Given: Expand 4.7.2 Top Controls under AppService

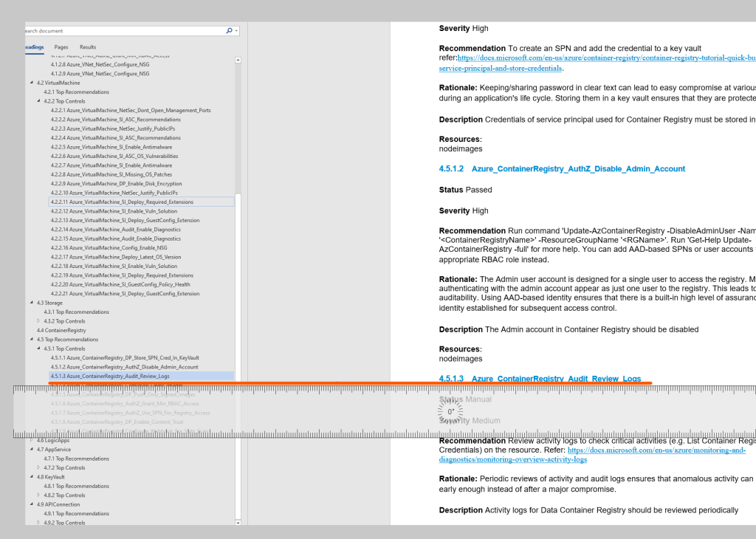Looking at the screenshot, I should tap(39, 468).
